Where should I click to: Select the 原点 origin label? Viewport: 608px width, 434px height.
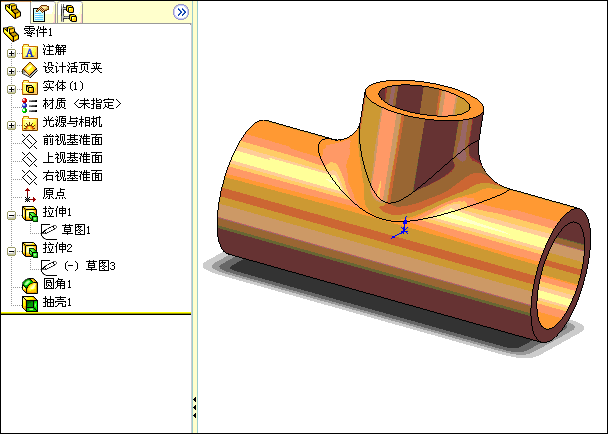(54, 194)
